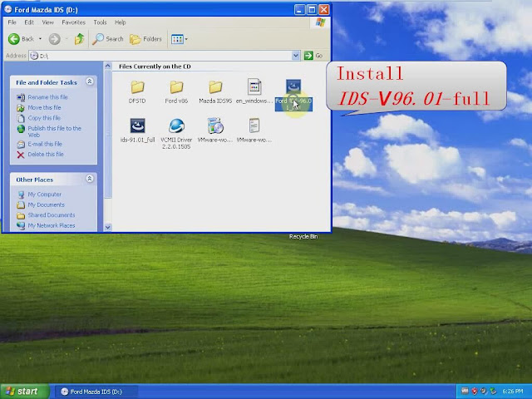
Task: Click Move this file
Action: click(x=44, y=107)
